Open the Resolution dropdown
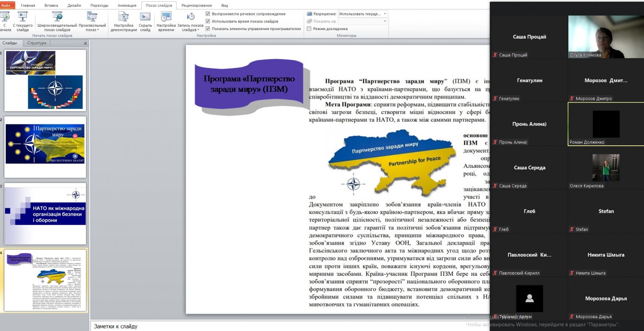 click(362, 14)
